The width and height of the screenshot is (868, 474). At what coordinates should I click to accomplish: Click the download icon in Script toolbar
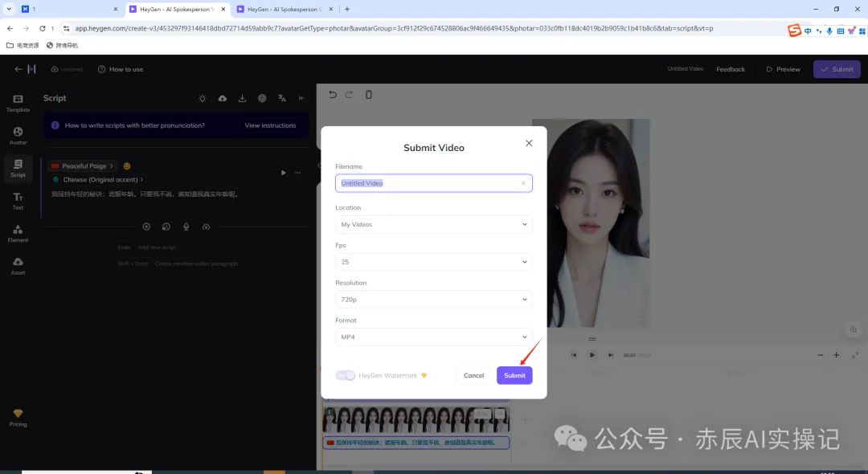[242, 98]
